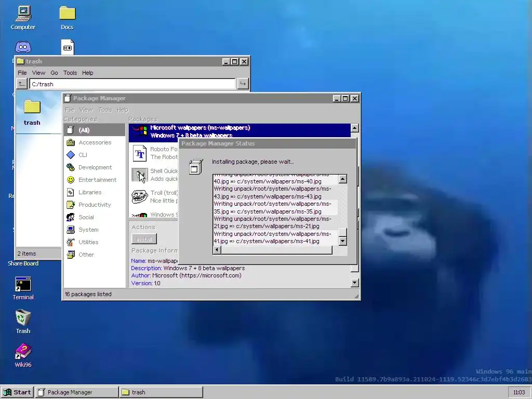The height and width of the screenshot is (399, 532).
Task: Launch the Discord desktop icon
Action: 23,47
